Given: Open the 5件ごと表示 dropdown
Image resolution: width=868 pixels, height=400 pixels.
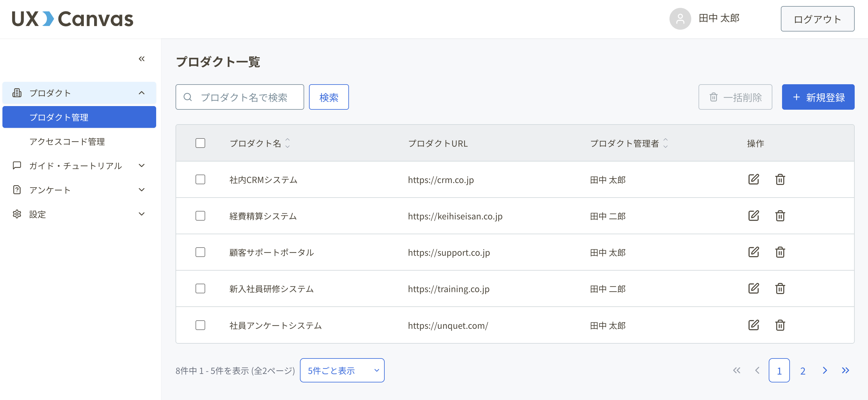Looking at the screenshot, I should coord(342,370).
